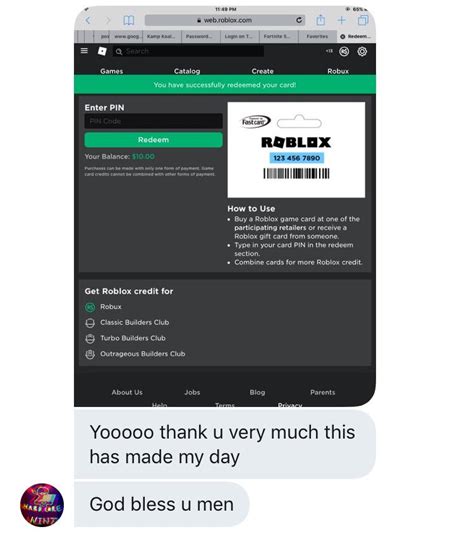Show all tabs overview icon
The image size is (474, 534).
(363, 20)
